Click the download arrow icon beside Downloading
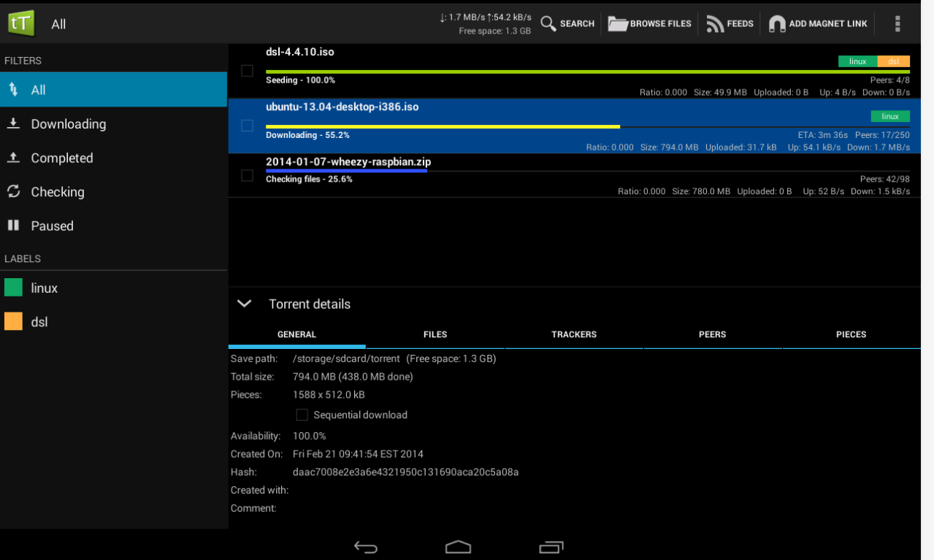Viewport: 934px width, 560px height. click(x=13, y=123)
